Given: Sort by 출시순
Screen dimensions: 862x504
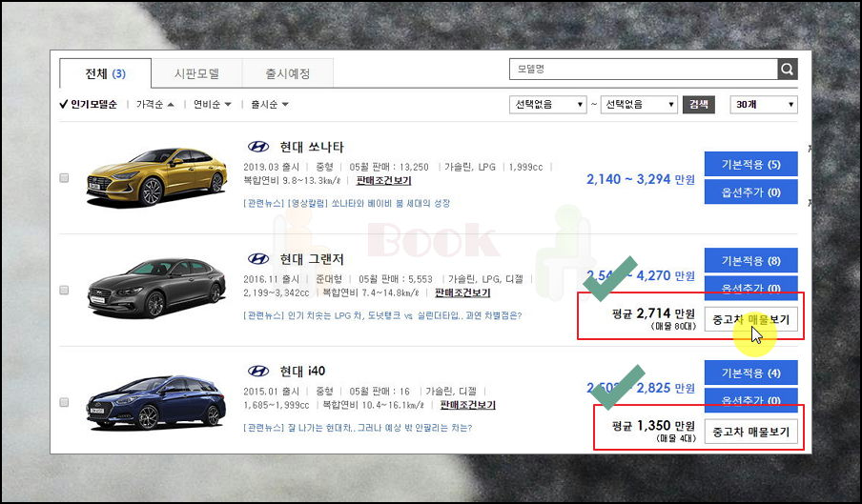Looking at the screenshot, I should 269,104.
